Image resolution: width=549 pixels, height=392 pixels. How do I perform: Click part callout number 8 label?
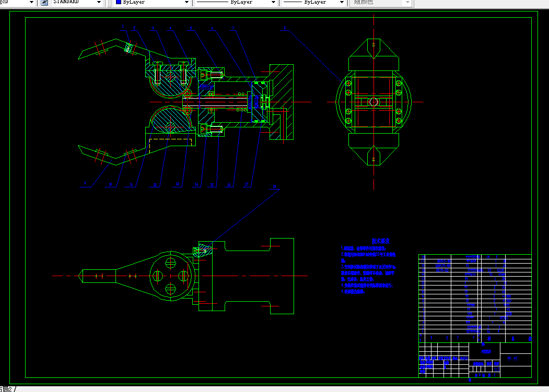285,28
